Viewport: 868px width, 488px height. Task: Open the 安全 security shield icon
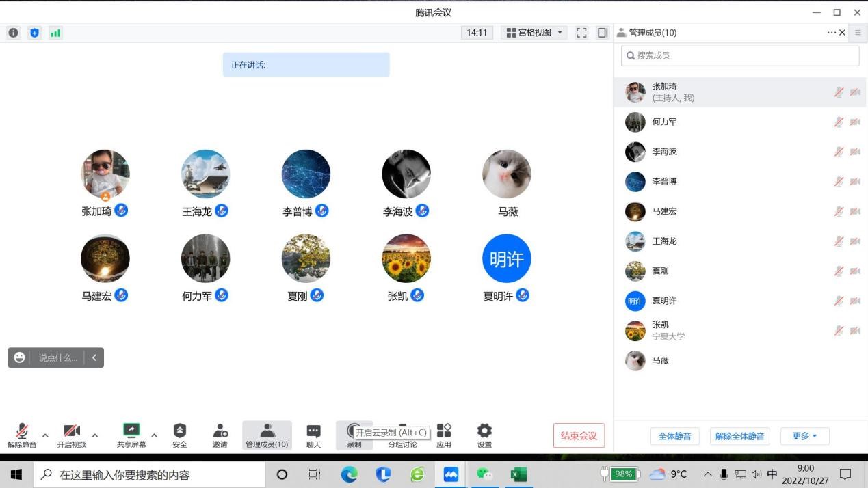(x=180, y=431)
